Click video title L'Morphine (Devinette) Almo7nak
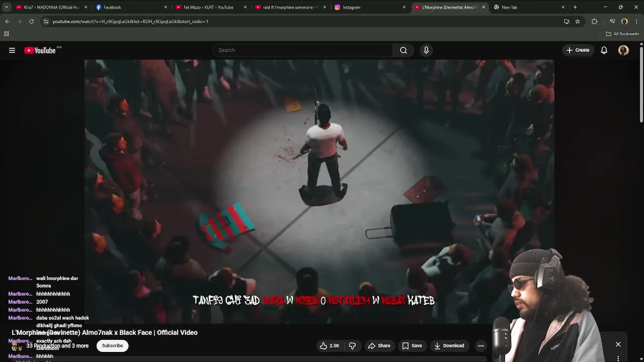 105,332
